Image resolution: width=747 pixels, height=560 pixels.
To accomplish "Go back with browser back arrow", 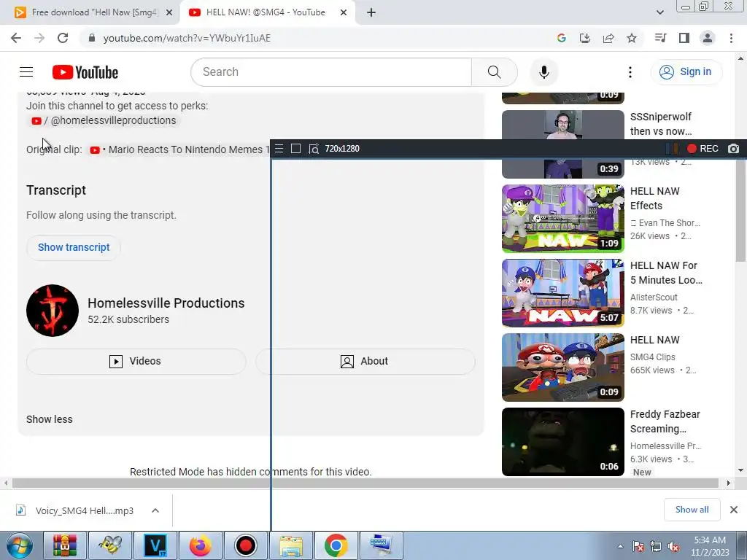I will click(16, 38).
